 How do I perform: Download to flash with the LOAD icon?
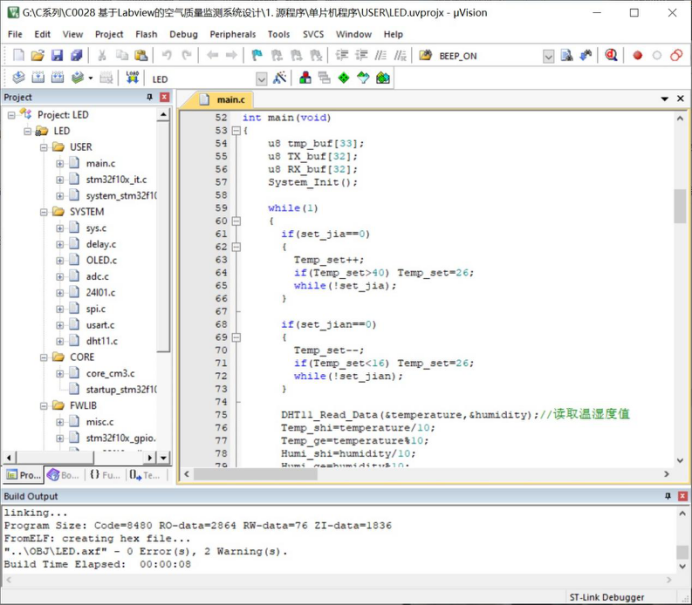(x=132, y=78)
